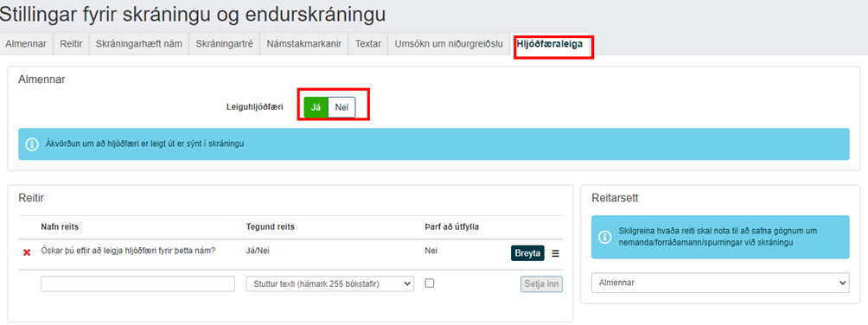Image resolution: width=868 pixels, height=325 pixels.
Task: Switch to Skráningarhæft nám tab
Action: click(139, 44)
